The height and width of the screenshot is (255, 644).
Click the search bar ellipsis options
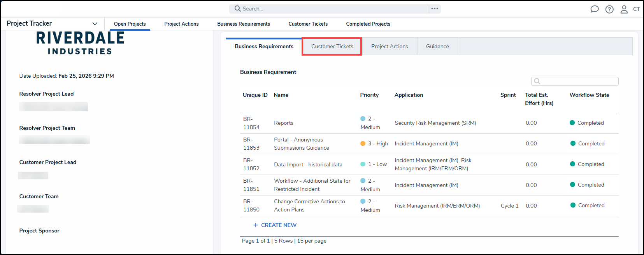point(435,9)
